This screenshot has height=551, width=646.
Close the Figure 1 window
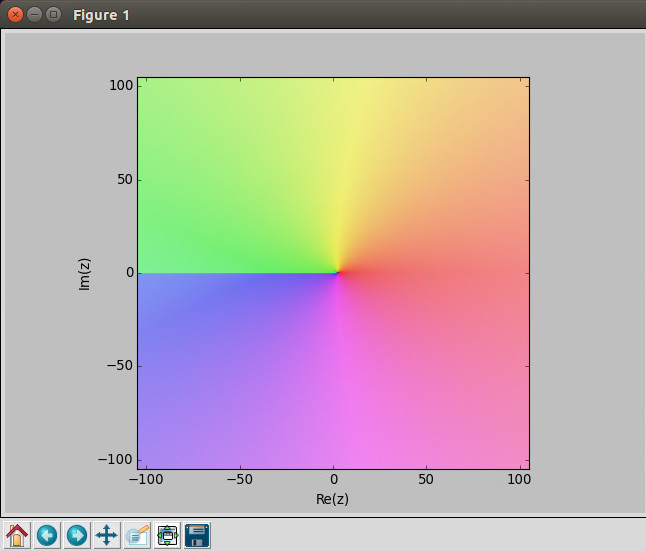[x=16, y=15]
